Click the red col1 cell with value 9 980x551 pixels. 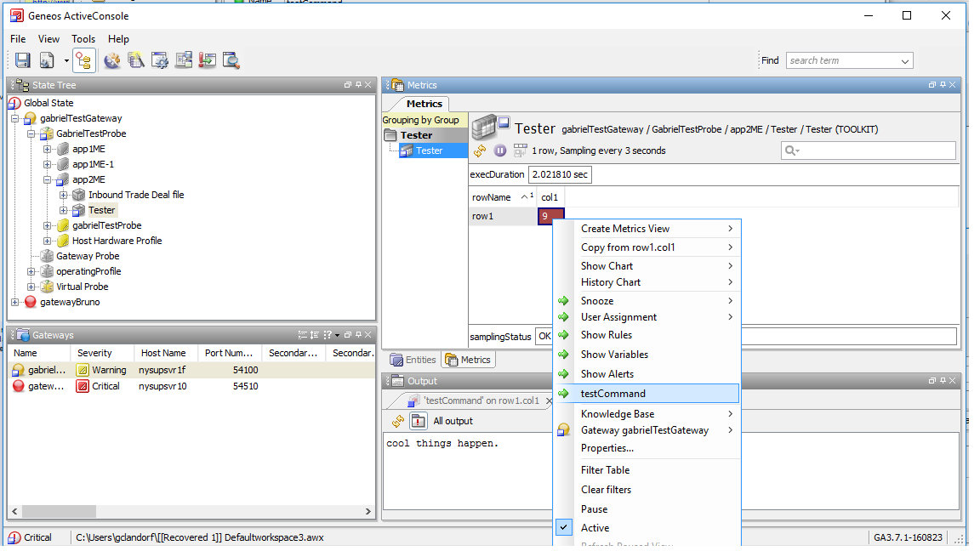[550, 217]
